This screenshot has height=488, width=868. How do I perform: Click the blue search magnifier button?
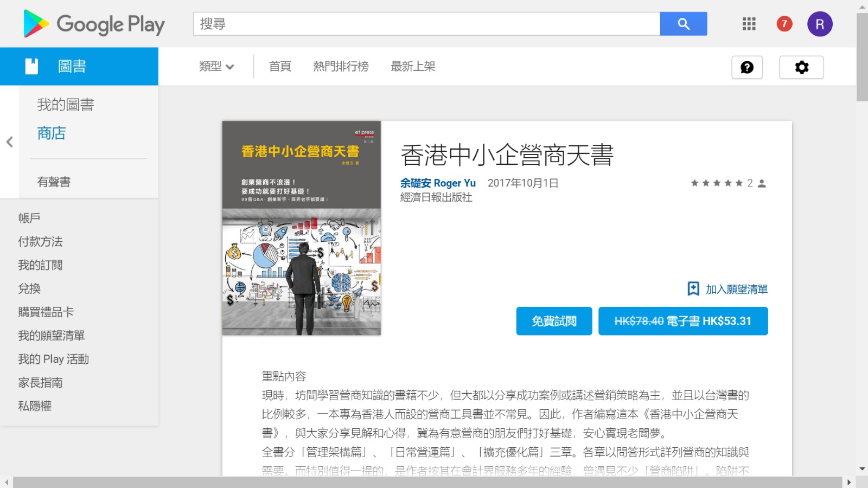[x=684, y=24]
